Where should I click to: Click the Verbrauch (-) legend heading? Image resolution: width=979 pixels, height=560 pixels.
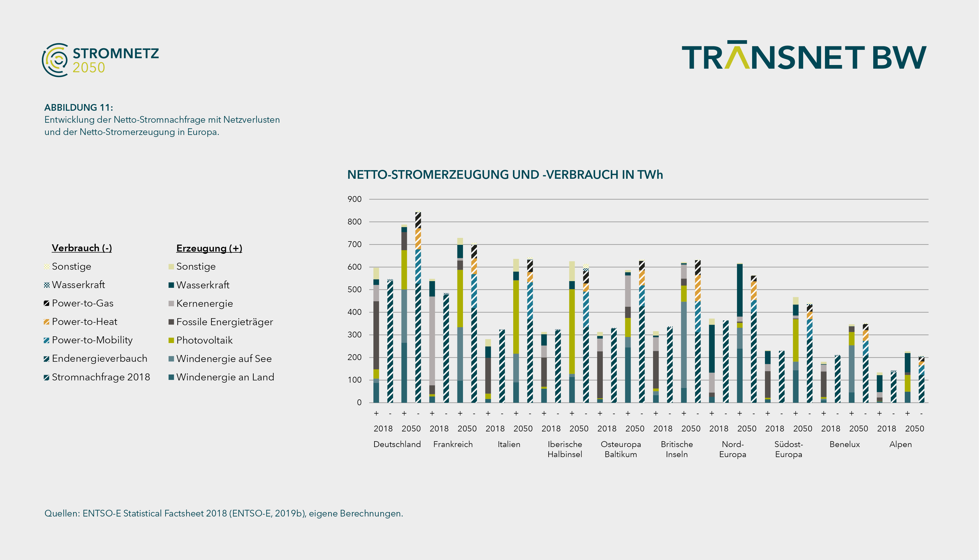81,248
